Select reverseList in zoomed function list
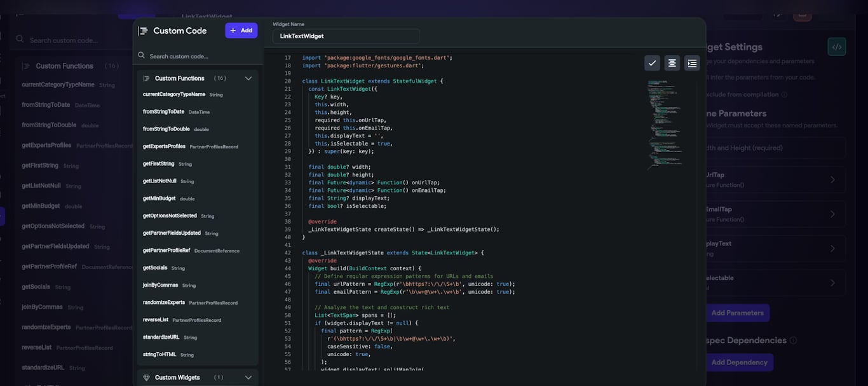 coord(156,320)
